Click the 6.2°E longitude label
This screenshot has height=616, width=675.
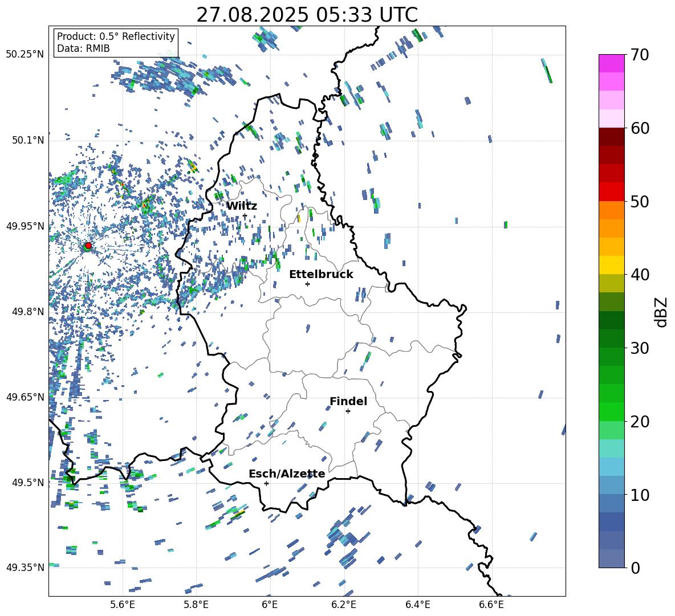[x=344, y=605]
